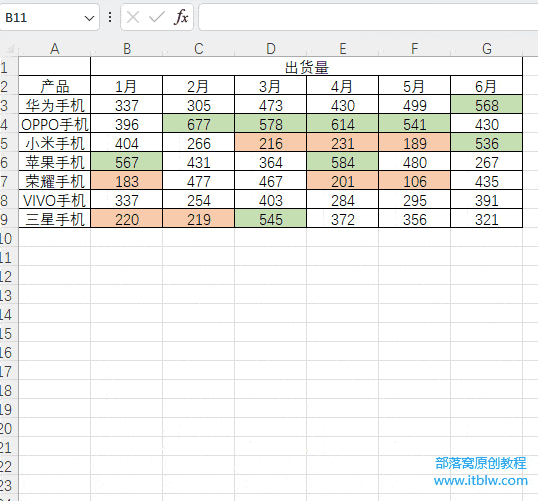The image size is (538, 501).
Task: Select the 6月 month header cell
Action: point(487,86)
